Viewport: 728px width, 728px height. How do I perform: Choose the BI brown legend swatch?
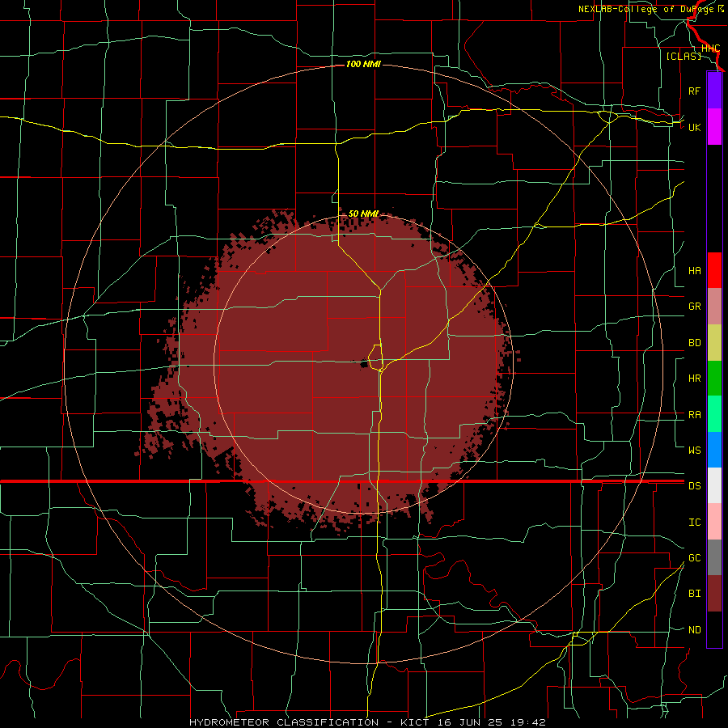coord(714,594)
